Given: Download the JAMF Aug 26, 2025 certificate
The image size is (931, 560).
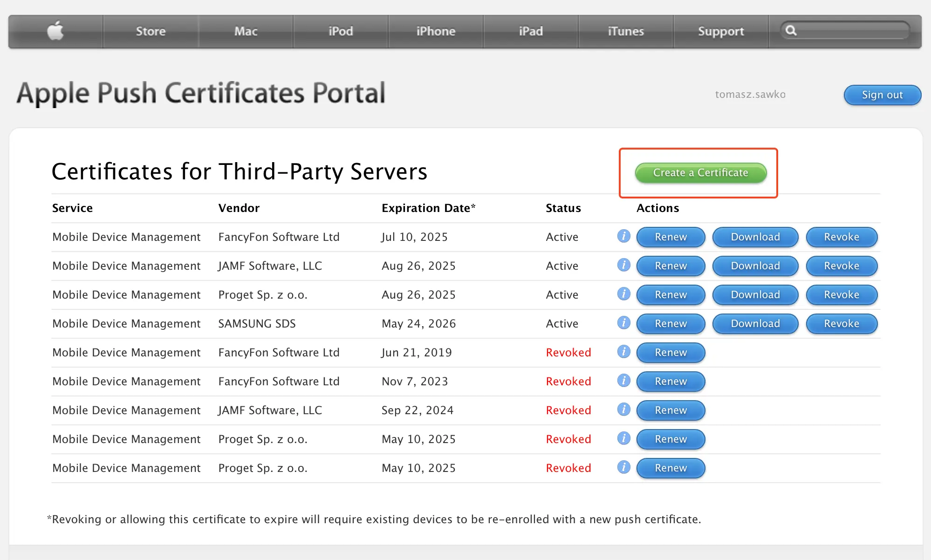Looking at the screenshot, I should [755, 266].
